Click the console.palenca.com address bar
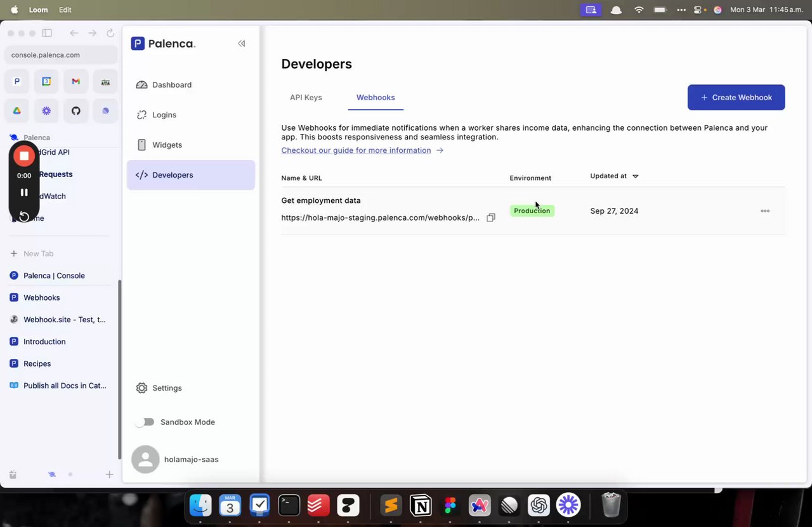Image resolution: width=812 pixels, height=527 pixels. [x=61, y=55]
